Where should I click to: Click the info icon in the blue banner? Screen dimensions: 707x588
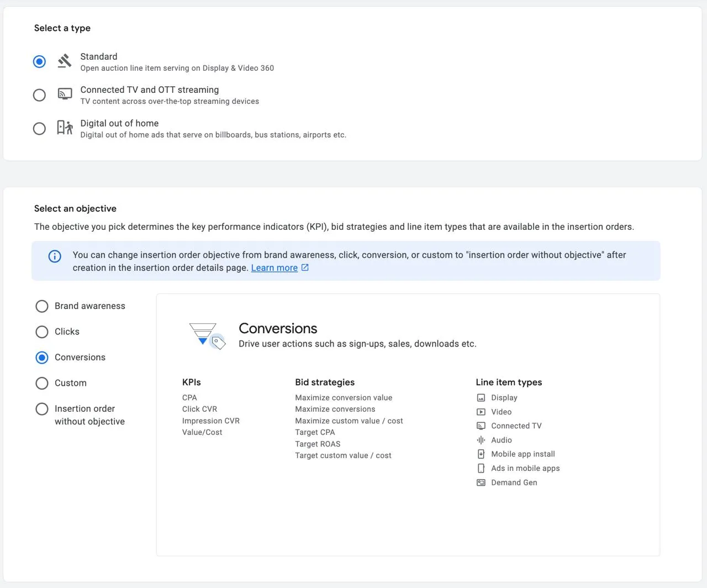[55, 256]
